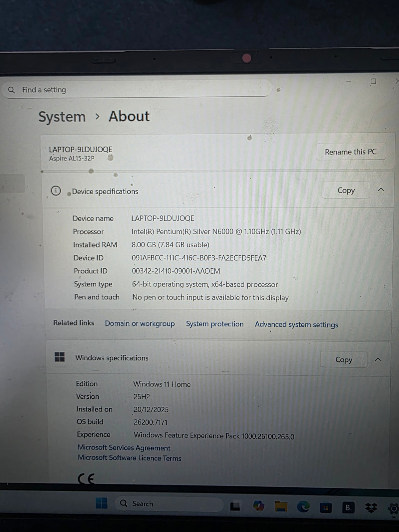Select the Processor value Intel(R) Pentium(R) Silver N6000

pyautogui.click(x=216, y=231)
